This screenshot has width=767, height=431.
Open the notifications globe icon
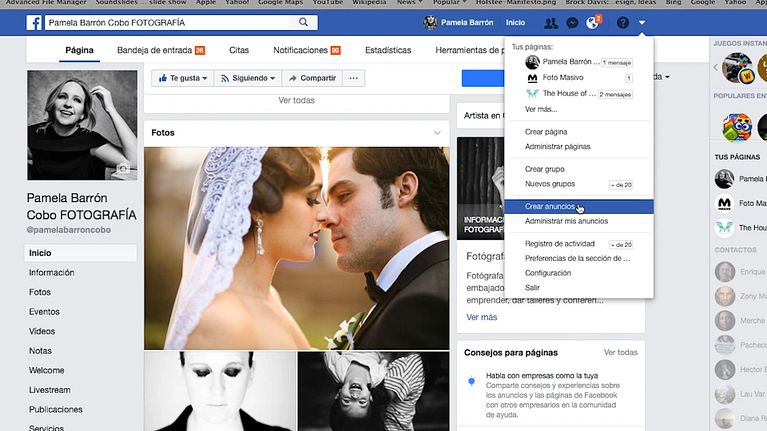592,22
